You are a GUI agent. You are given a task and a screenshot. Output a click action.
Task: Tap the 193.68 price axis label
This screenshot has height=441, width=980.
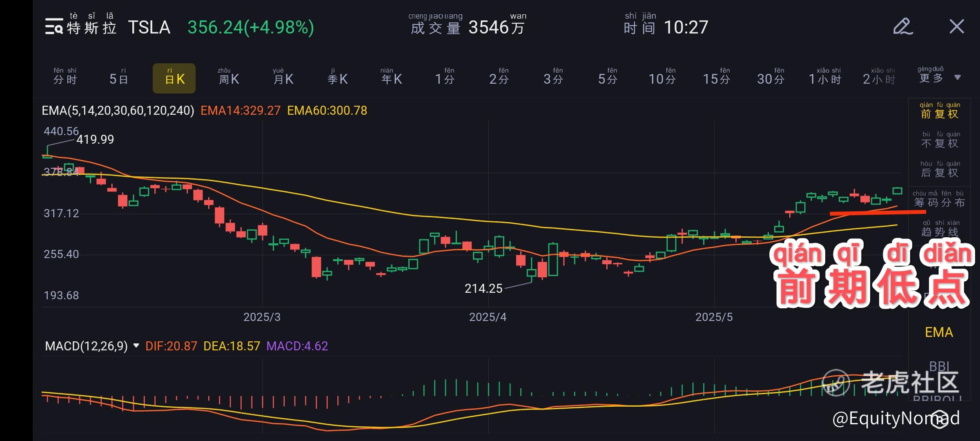pos(61,296)
